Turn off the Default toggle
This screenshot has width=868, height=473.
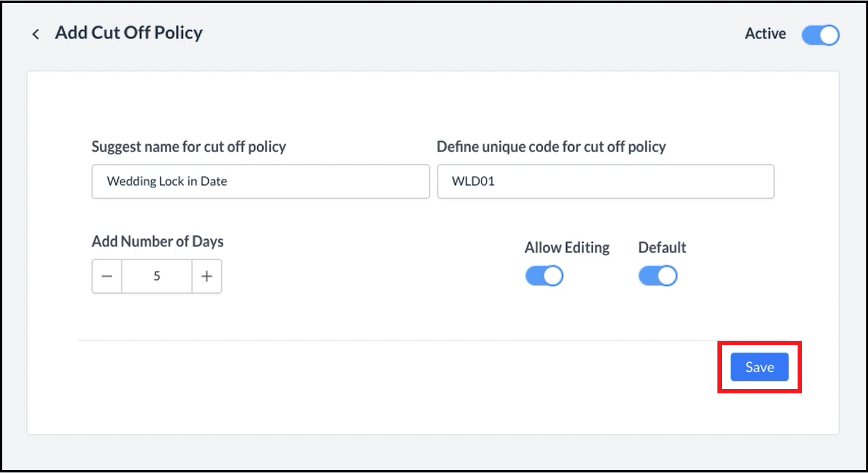coord(657,276)
